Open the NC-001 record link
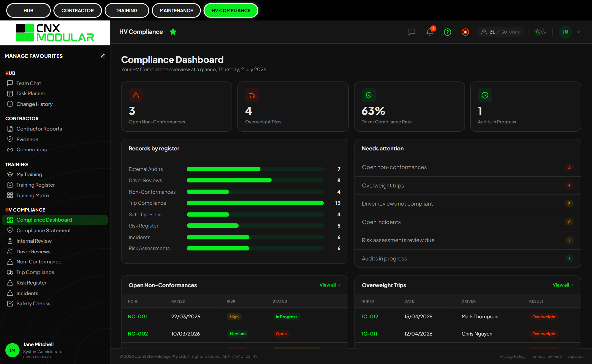This screenshot has width=592, height=364. point(137,317)
